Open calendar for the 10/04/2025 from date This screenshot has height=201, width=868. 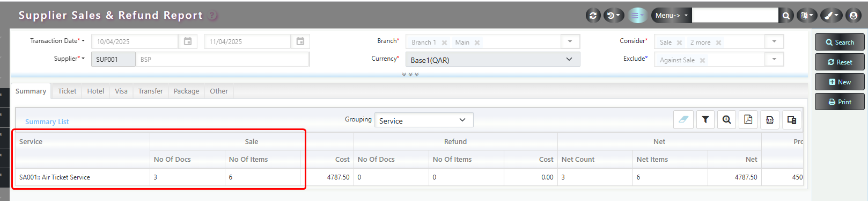(x=188, y=41)
